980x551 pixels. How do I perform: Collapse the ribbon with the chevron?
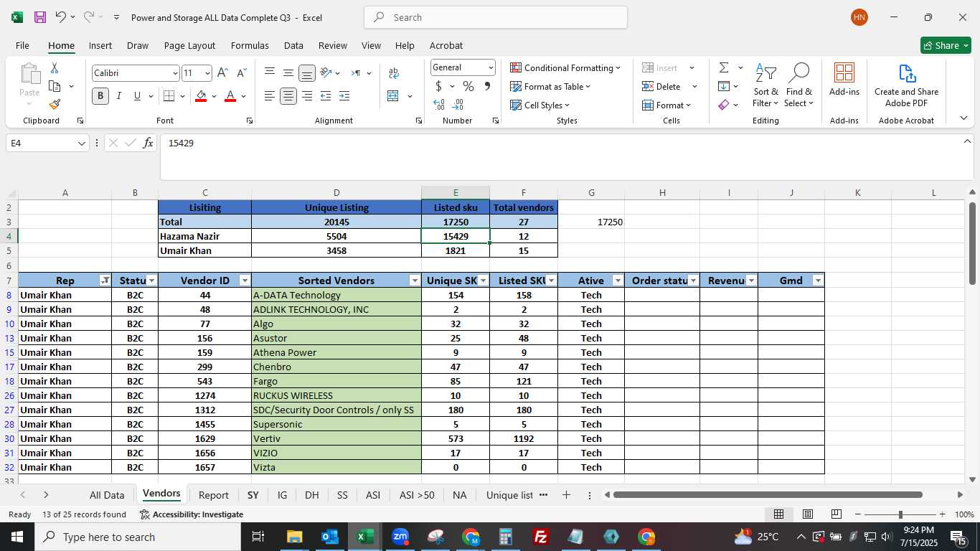963,118
